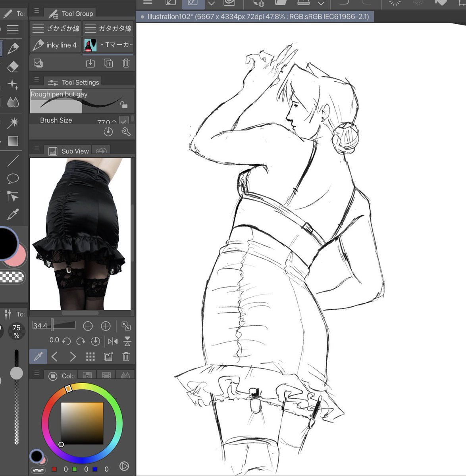The height and width of the screenshot is (476, 466).
Task: Open the Tool Group panel menu
Action: click(x=37, y=11)
